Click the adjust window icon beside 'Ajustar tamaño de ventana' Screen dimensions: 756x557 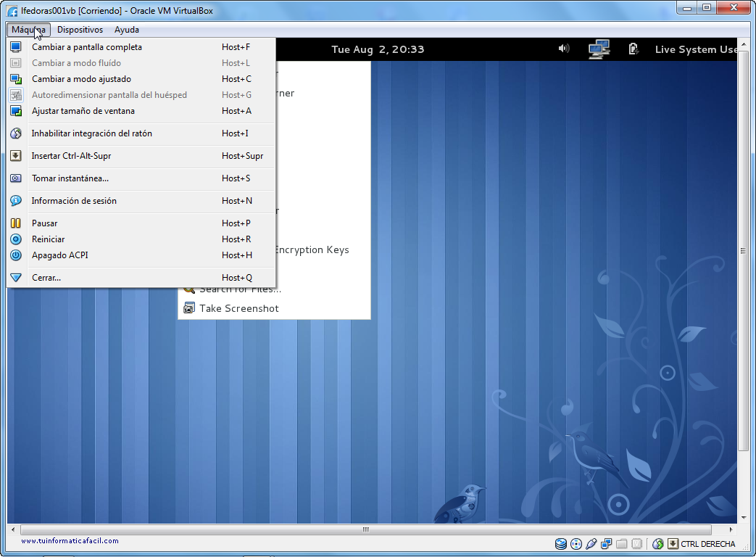pos(16,111)
